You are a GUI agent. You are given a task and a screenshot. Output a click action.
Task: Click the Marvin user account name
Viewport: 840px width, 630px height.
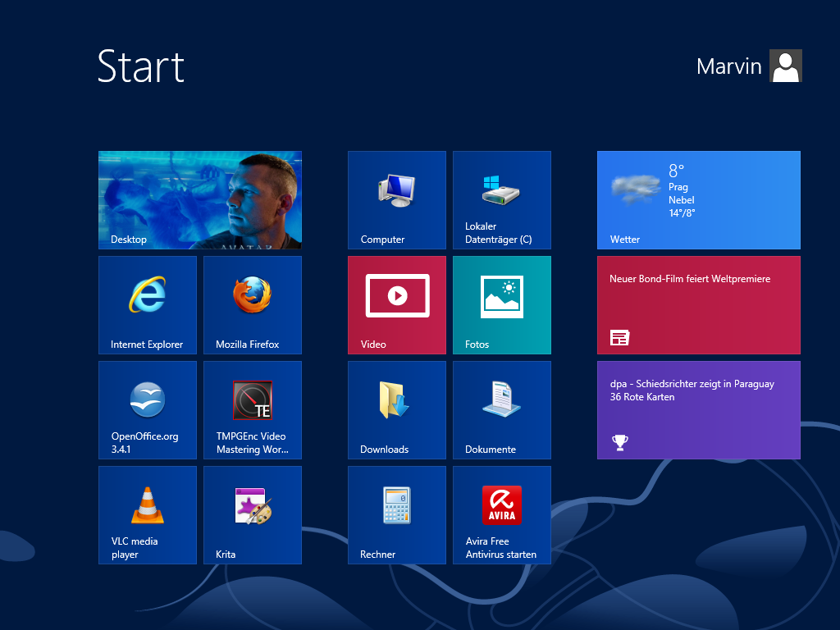pos(728,66)
